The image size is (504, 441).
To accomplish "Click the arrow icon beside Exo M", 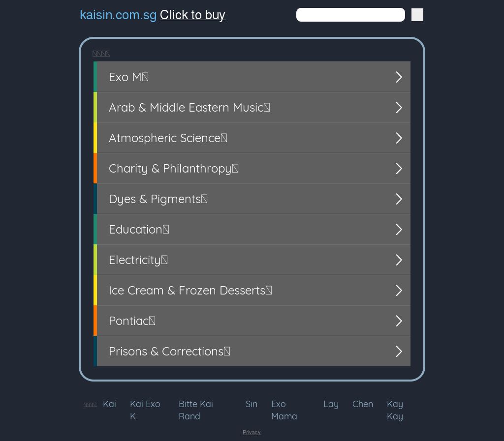I will pyautogui.click(x=399, y=77).
